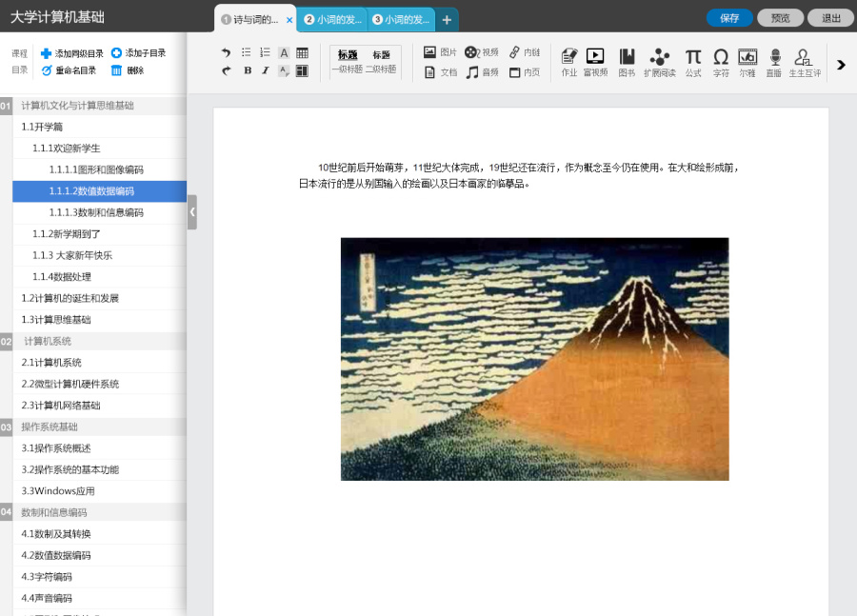Click 添加子目录 to add subdirectory
This screenshot has width=857, height=616.
tap(138, 53)
